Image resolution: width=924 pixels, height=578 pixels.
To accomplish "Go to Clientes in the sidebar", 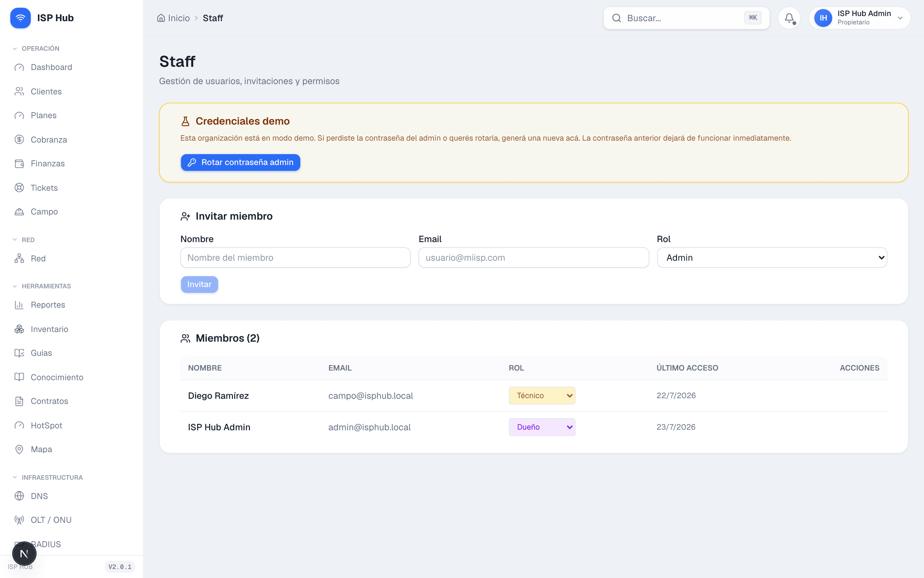I will [x=72, y=92].
